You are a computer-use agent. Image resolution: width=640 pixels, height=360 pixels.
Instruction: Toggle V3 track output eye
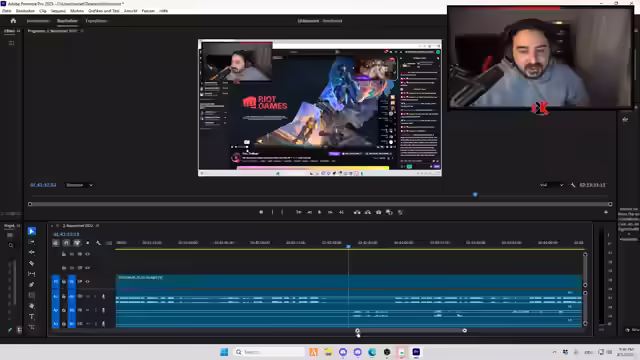87,254
